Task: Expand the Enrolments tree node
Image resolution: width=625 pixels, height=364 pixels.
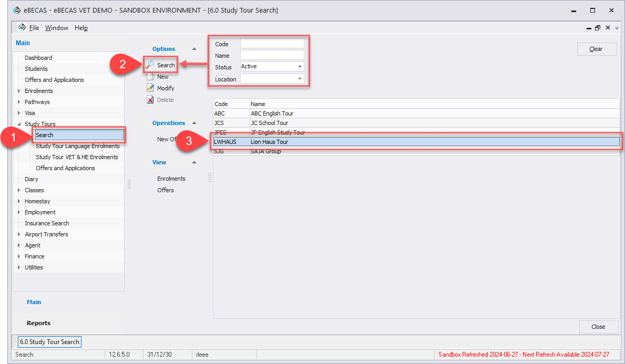Action: tap(19, 91)
